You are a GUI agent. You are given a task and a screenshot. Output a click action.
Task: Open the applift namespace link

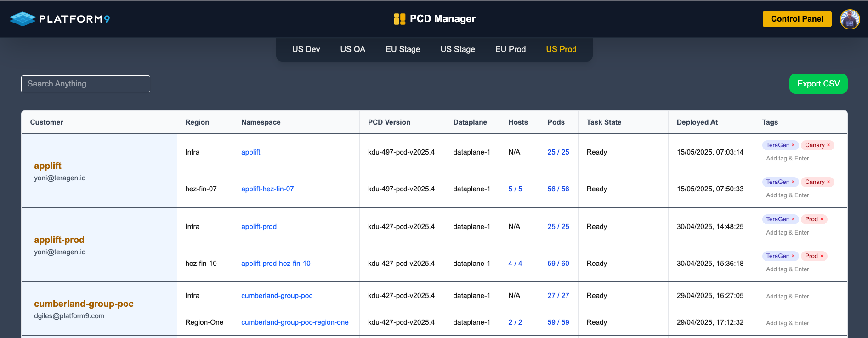click(250, 152)
